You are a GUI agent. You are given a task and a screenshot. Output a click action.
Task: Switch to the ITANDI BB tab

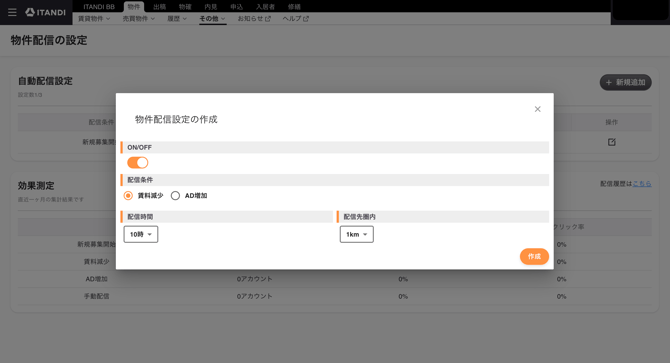99,7
